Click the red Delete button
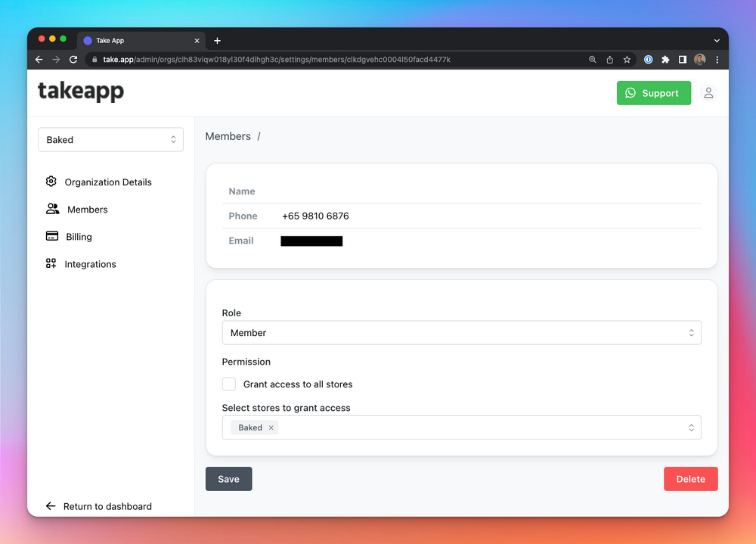 click(690, 479)
